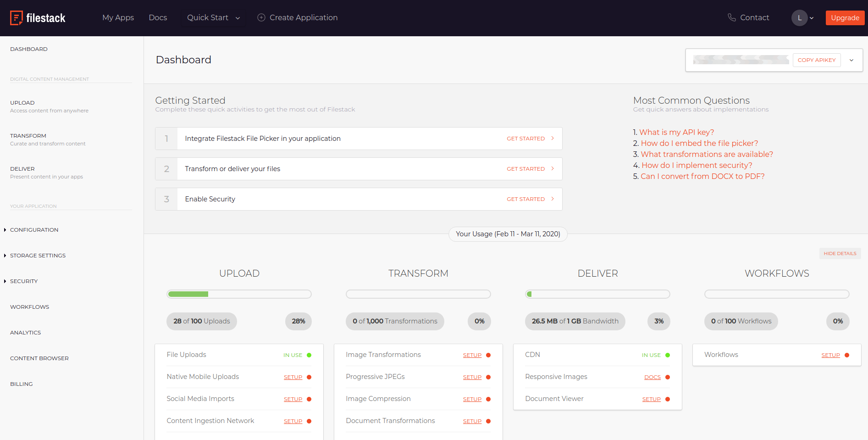Open Docs in the top navigation
868x440 pixels.
(158, 17)
